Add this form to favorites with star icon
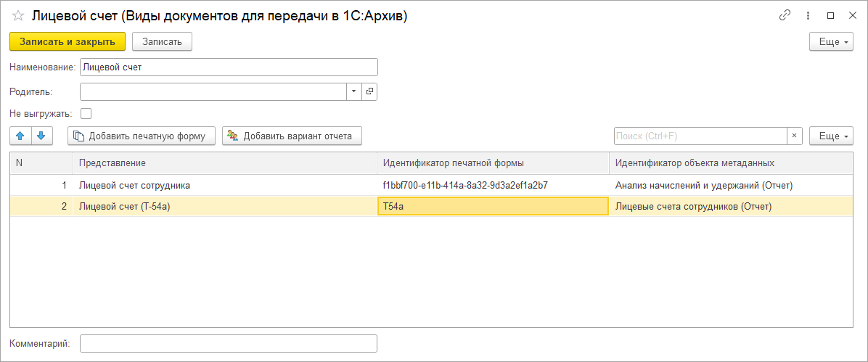This screenshot has height=362, width=868. pyautogui.click(x=18, y=15)
